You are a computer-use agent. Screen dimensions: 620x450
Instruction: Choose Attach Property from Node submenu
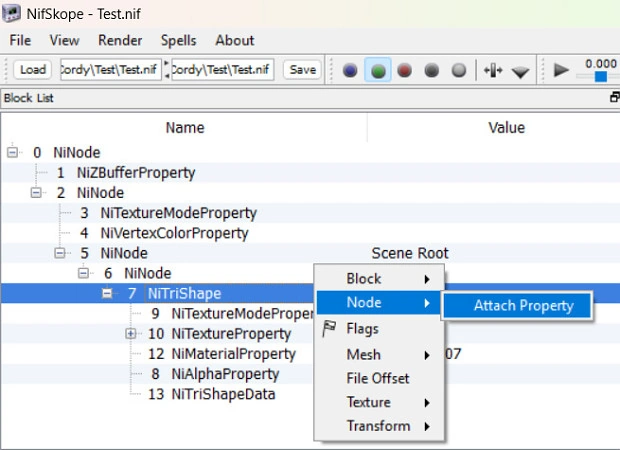pyautogui.click(x=517, y=305)
